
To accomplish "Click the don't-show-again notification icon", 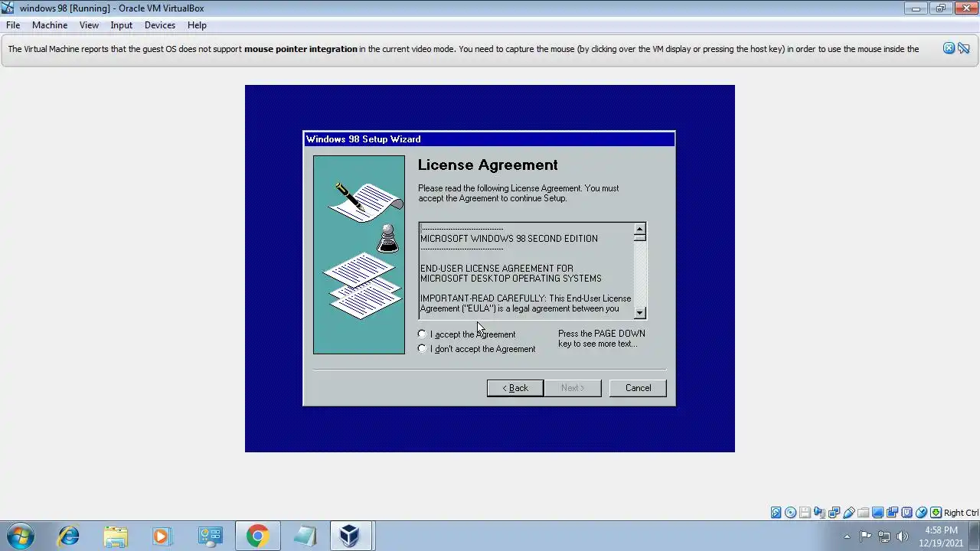I will click(964, 48).
